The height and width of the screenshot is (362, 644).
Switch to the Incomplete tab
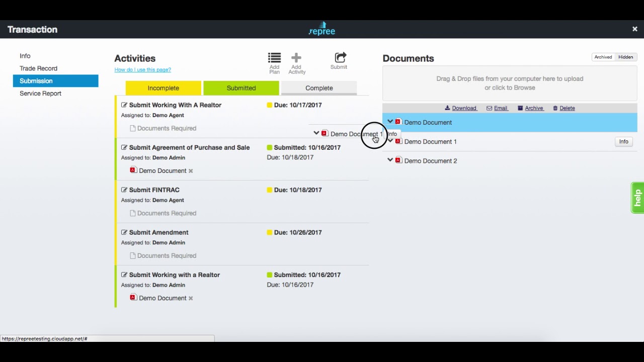coord(164,88)
